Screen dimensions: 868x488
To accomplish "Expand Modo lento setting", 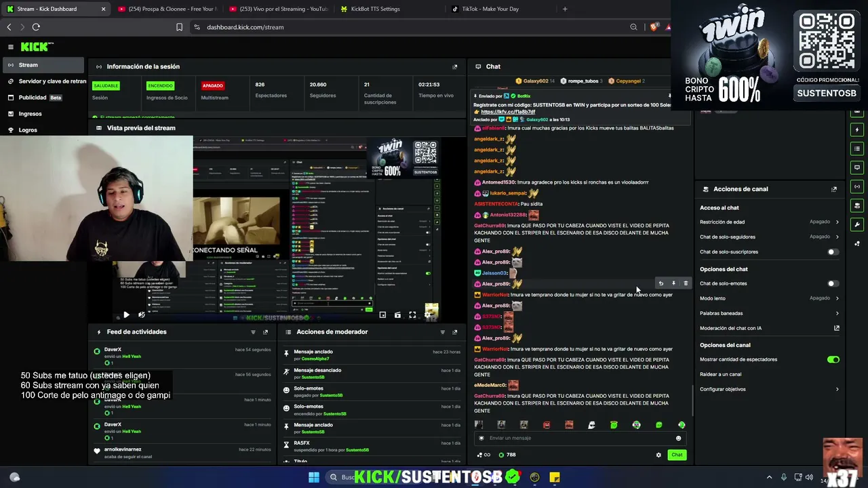I will [x=770, y=298].
